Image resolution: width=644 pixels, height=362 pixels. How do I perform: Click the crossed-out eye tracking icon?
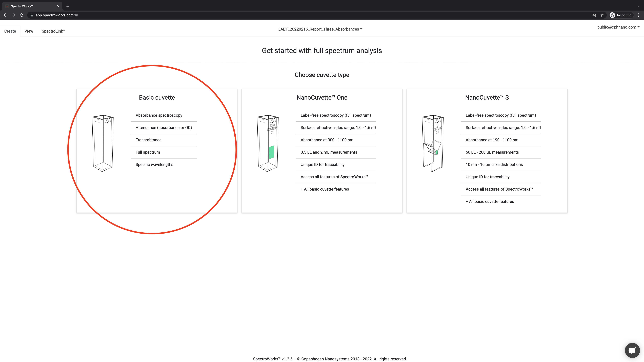594,15
